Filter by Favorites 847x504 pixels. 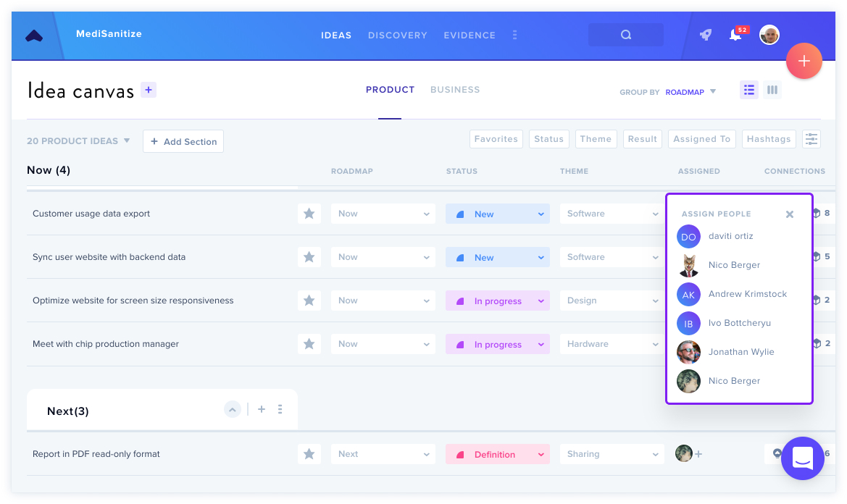tap(496, 139)
